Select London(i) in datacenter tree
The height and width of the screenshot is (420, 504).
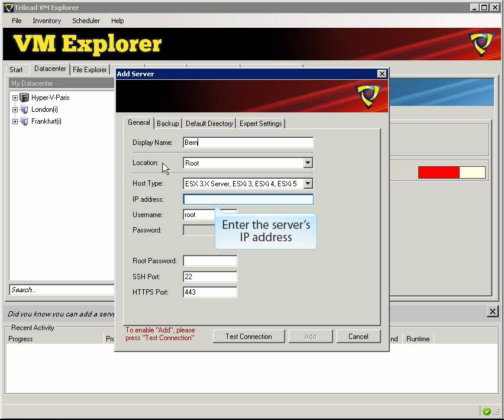point(44,109)
